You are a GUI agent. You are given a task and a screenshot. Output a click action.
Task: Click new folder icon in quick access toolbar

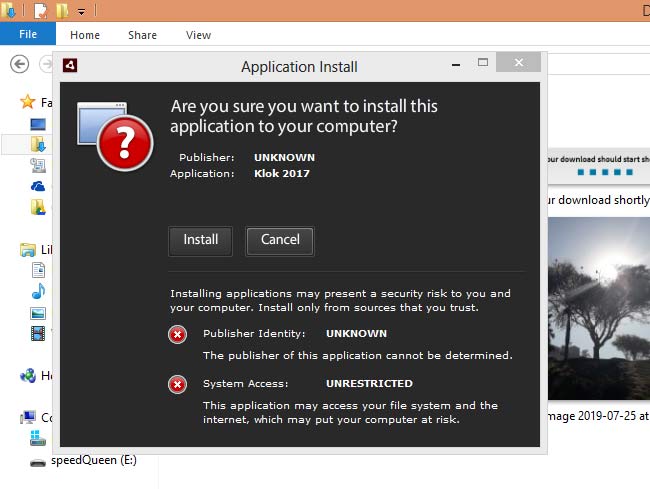pos(62,10)
